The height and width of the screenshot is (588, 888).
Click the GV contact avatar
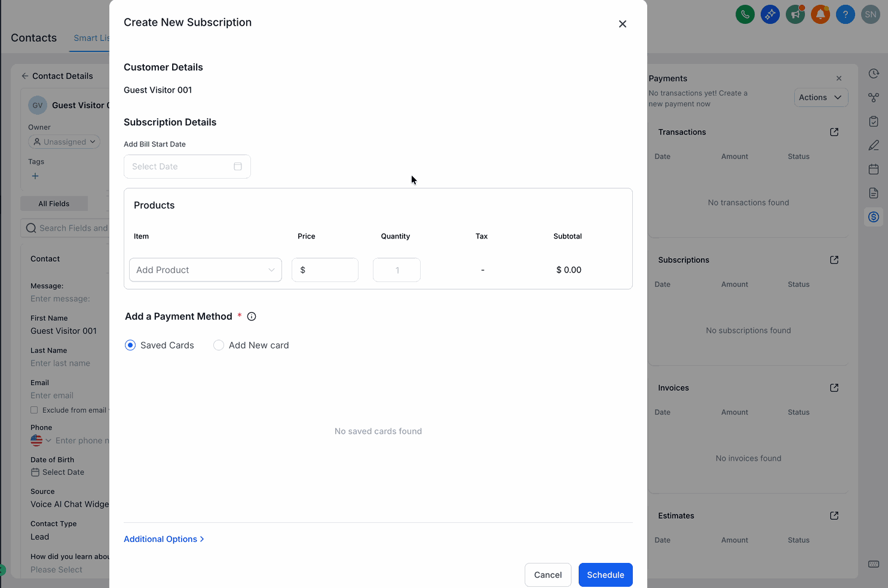[x=38, y=105]
